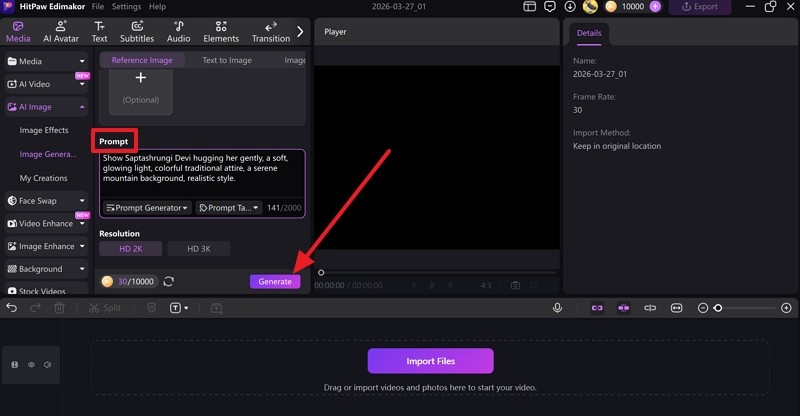Click the microphone record voiceover icon
The height and width of the screenshot is (416, 800).
click(557, 308)
